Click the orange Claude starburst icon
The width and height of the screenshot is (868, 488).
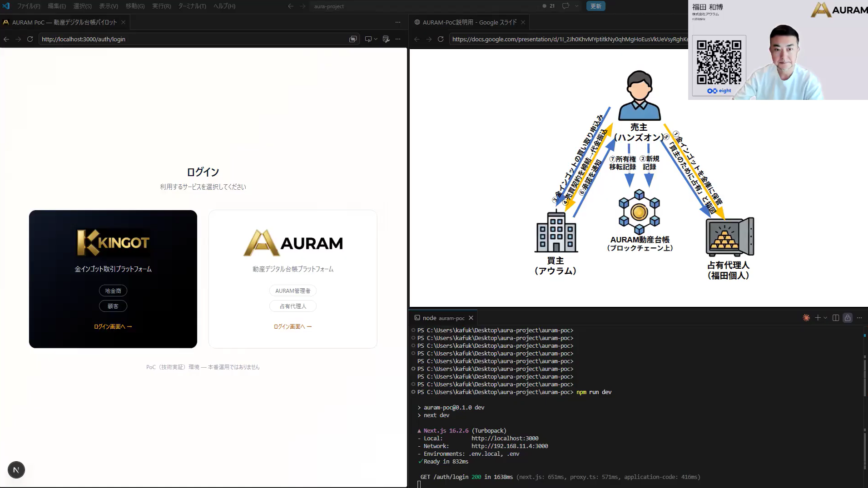pyautogui.click(x=806, y=318)
